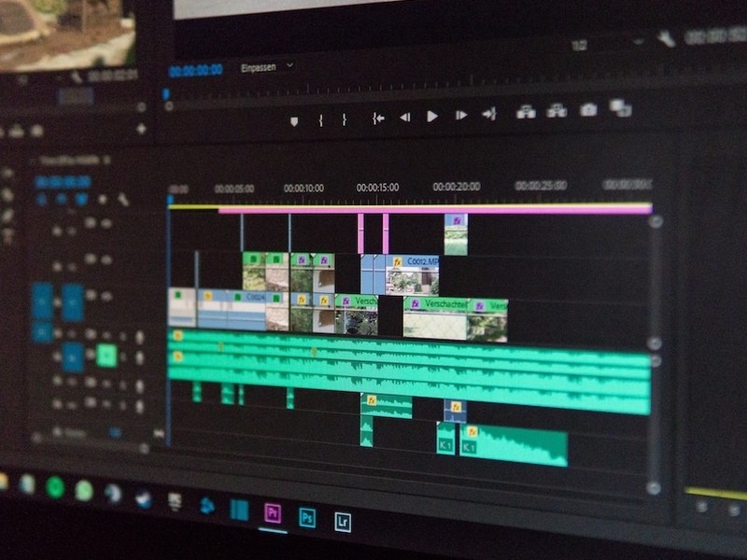Image resolution: width=747 pixels, height=560 pixels.
Task: Click the 00:00:15:00 mark on time ruler
Action: pyautogui.click(x=377, y=188)
